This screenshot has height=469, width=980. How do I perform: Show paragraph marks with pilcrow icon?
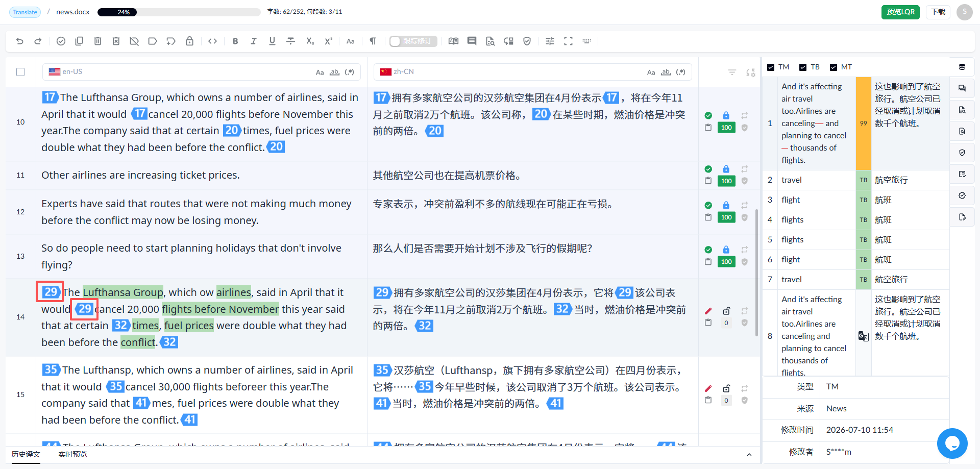373,41
